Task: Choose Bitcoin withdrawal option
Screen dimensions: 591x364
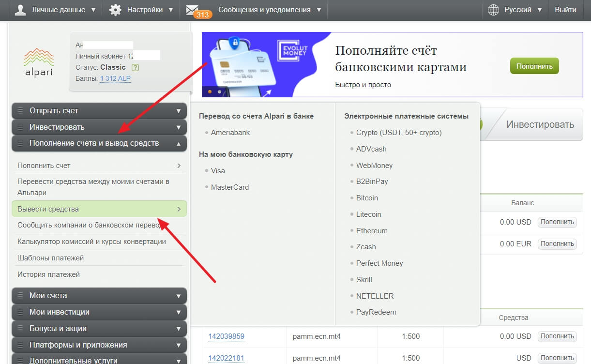Action: 367,198
